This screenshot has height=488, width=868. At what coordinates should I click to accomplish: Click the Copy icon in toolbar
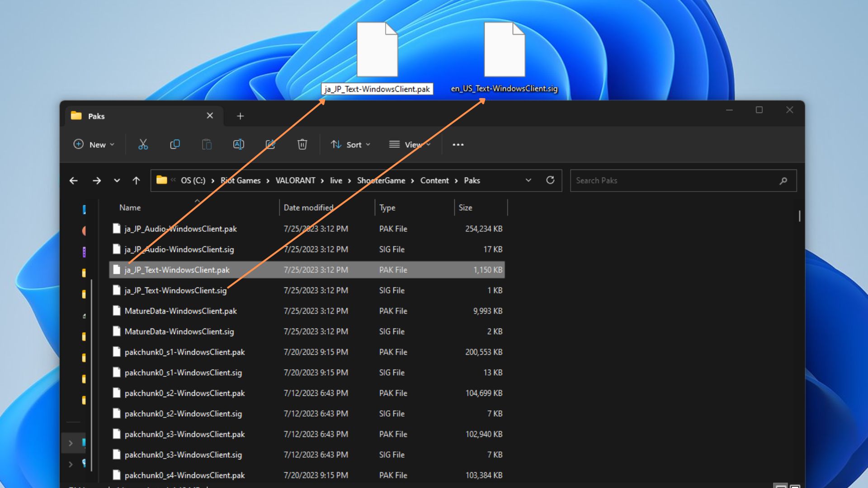(x=175, y=145)
